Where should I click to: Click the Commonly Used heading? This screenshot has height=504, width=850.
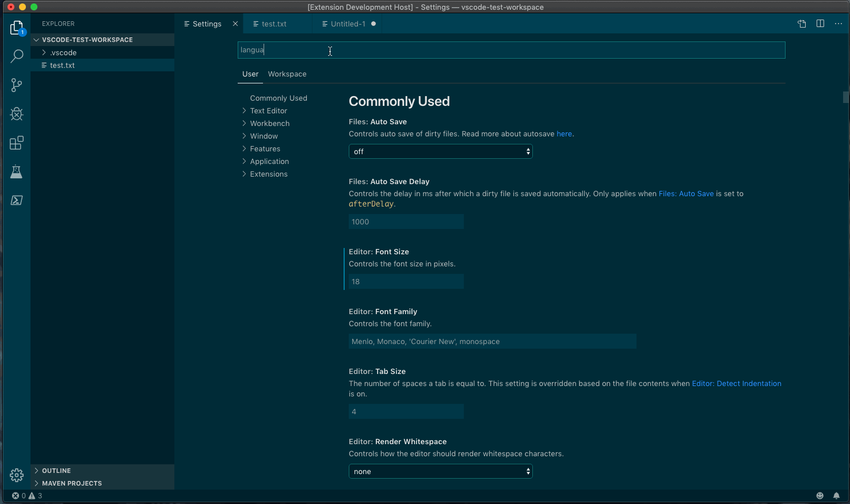(399, 101)
